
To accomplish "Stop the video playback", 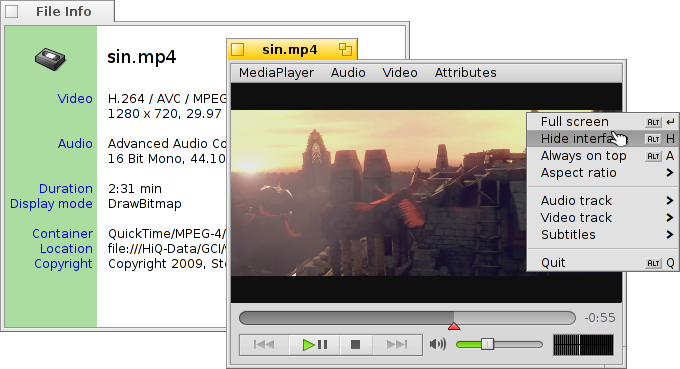I will 356,345.
